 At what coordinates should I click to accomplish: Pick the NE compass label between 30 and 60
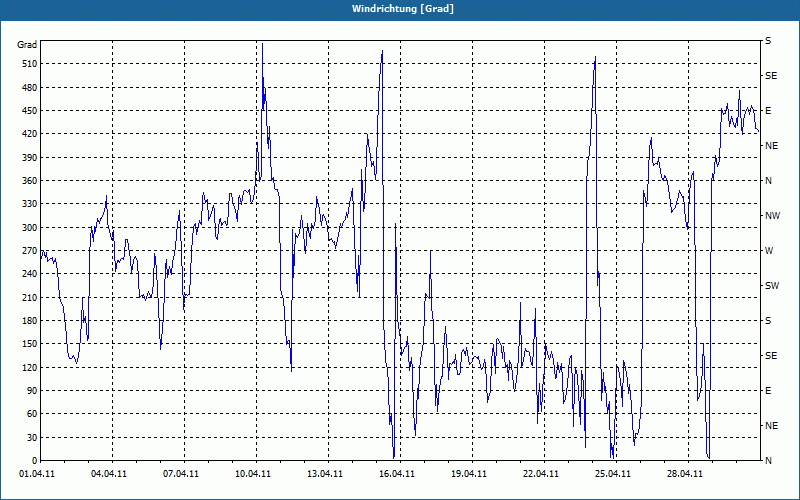[771, 426]
